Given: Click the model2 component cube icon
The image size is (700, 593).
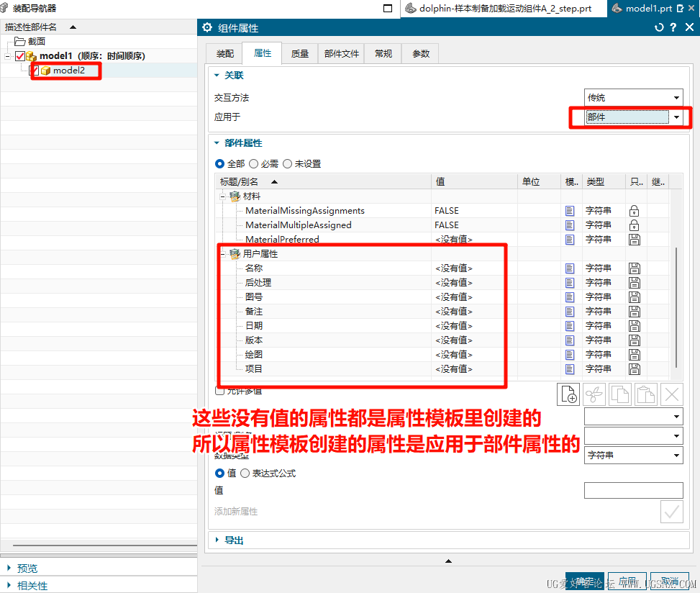Looking at the screenshot, I should (x=45, y=71).
